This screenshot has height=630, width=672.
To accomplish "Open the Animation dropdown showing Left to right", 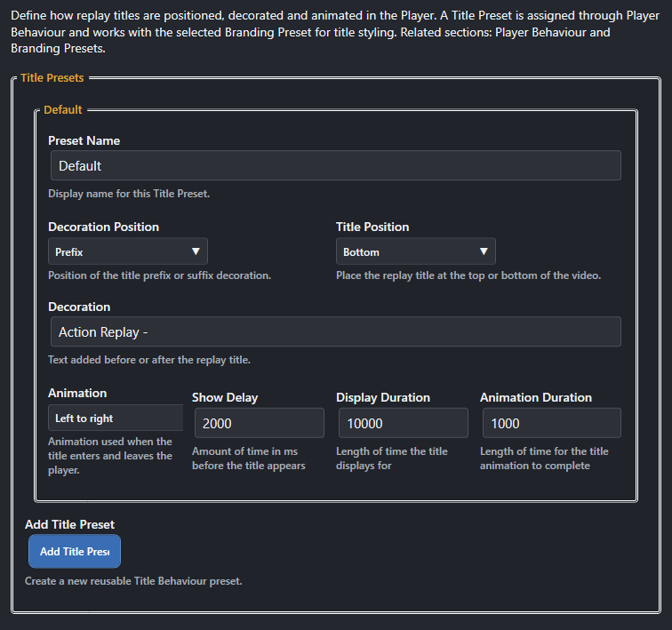I will [116, 418].
